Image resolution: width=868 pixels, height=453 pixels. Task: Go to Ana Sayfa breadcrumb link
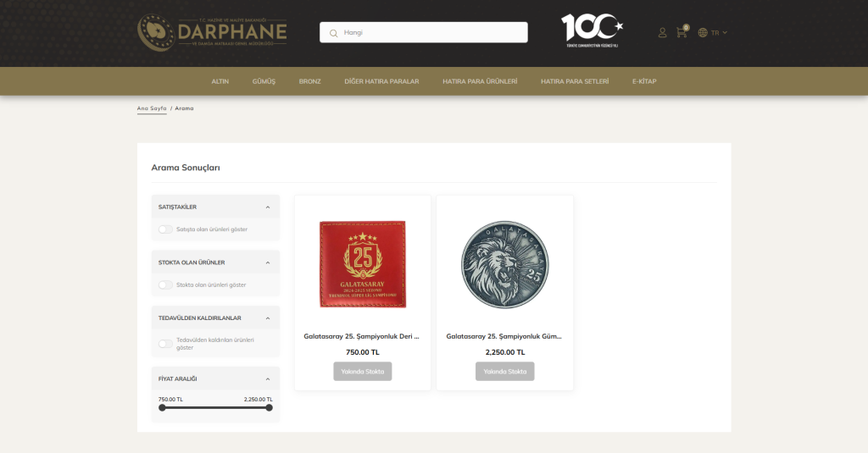click(x=152, y=108)
